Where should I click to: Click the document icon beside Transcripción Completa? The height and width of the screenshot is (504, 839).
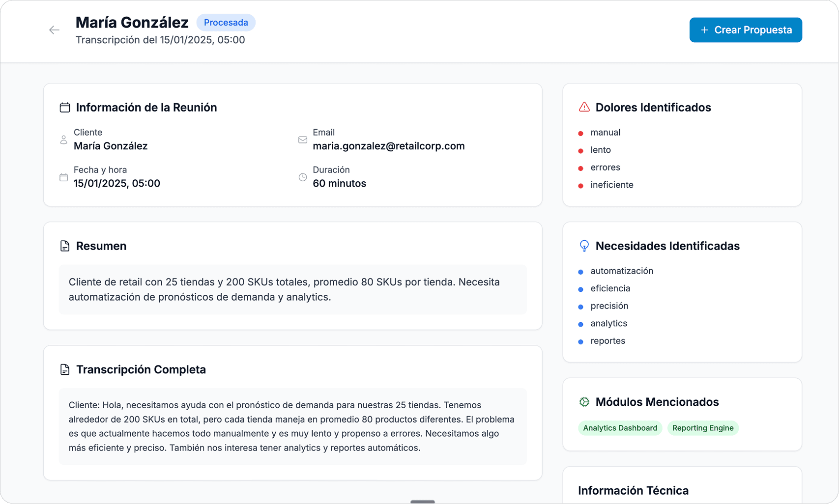[65, 369]
